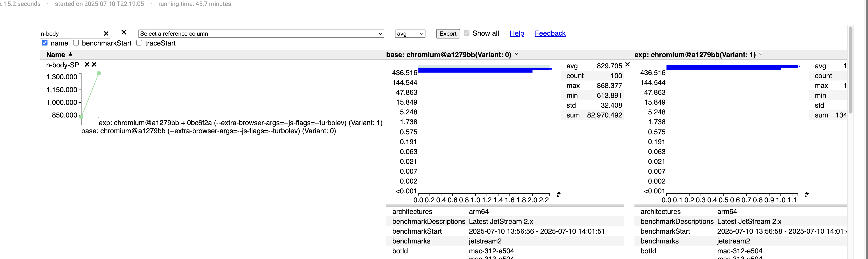This screenshot has height=259, width=868.
Task: Expand exp Variant 1 column menu arrow
Action: click(x=761, y=54)
